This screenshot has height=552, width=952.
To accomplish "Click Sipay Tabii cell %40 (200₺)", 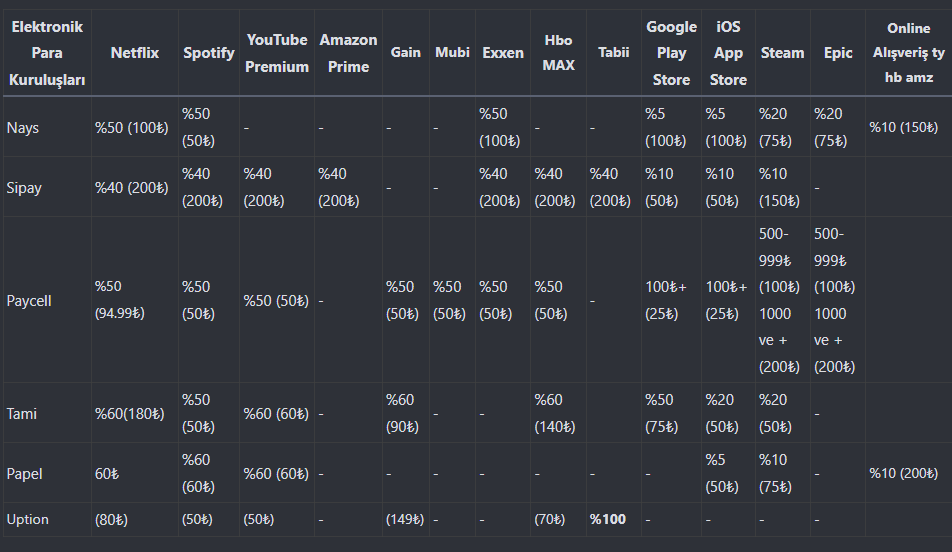I will (x=610, y=188).
